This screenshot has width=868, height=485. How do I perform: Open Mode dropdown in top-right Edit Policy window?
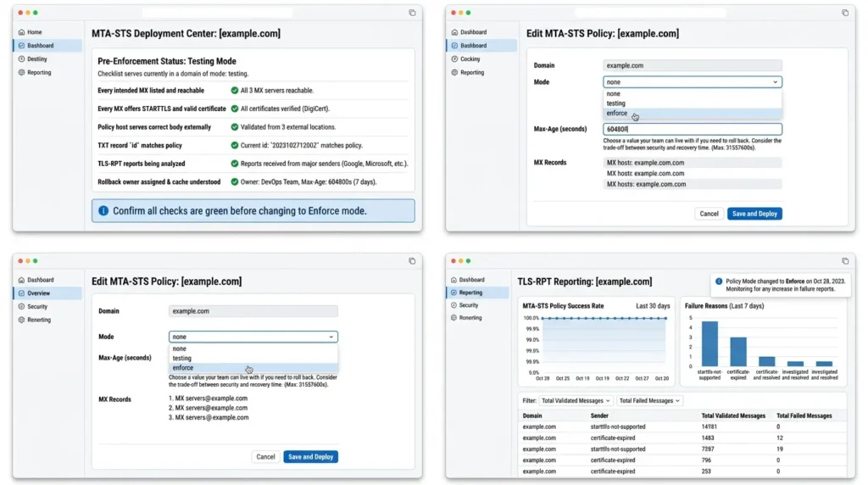[x=693, y=82]
